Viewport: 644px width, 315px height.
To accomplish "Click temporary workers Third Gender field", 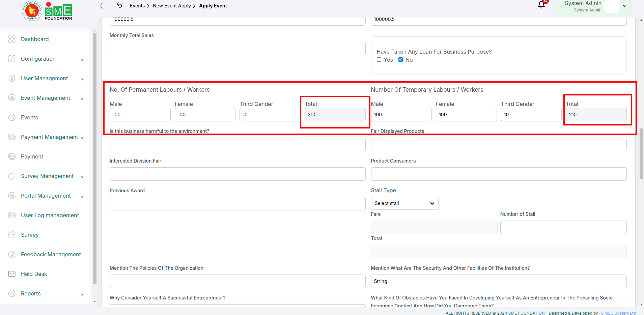I will 531,115.
